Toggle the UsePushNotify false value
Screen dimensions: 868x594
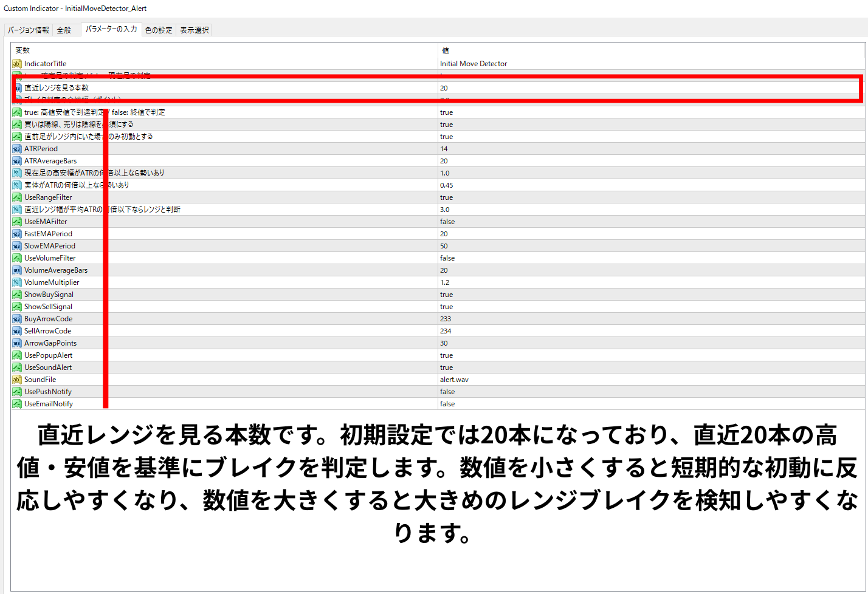click(x=447, y=392)
